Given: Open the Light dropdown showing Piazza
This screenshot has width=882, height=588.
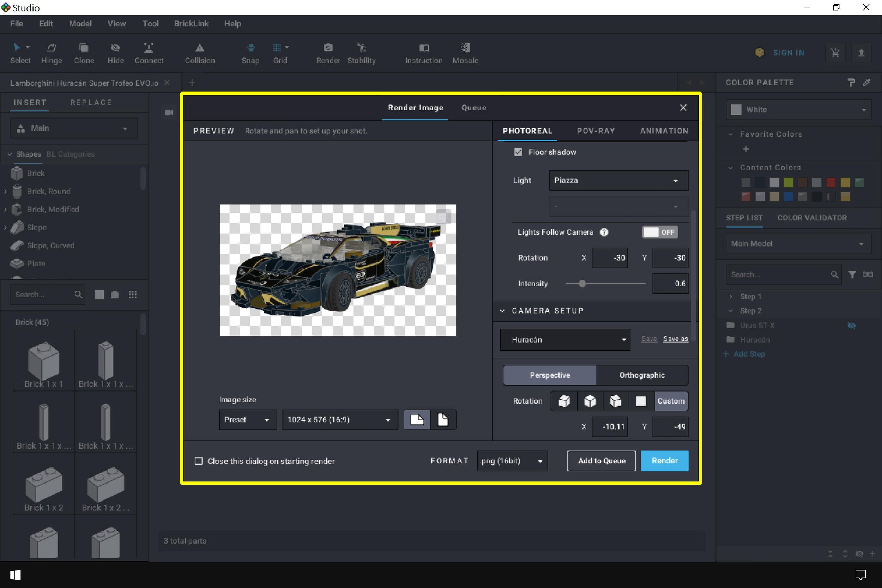Looking at the screenshot, I should (618, 180).
